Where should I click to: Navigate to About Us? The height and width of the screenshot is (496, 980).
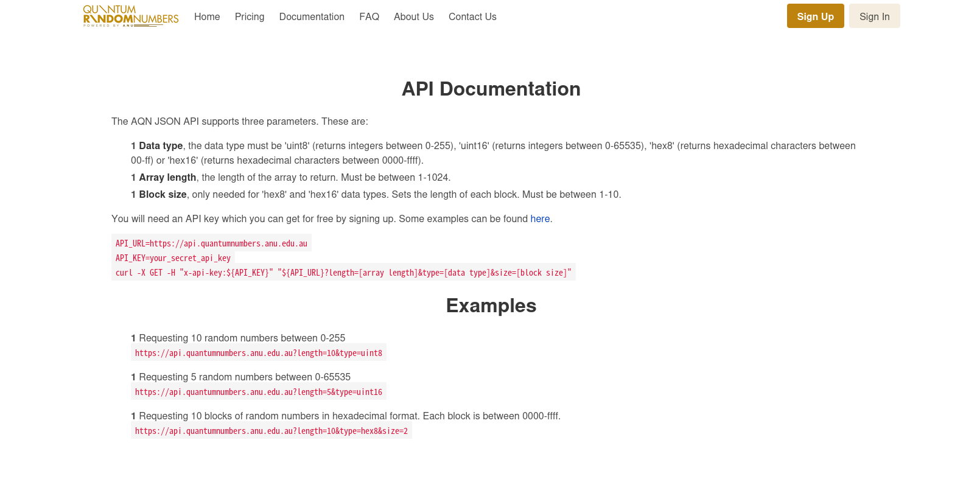414,17
